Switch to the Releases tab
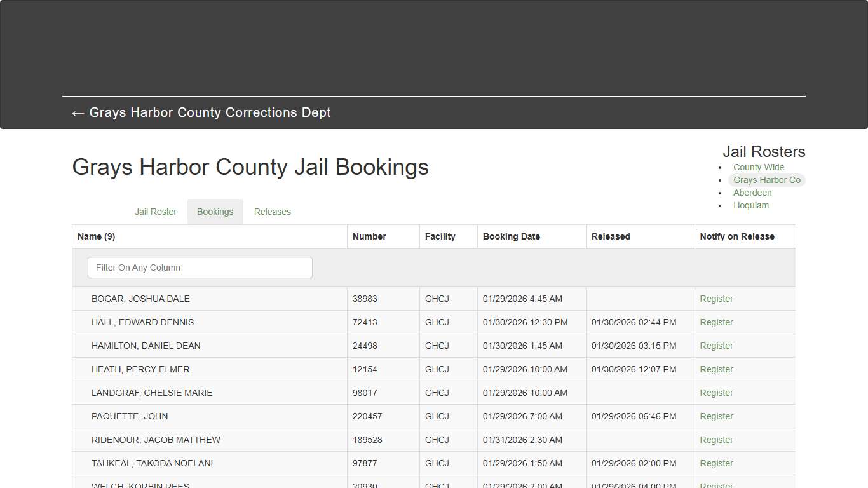 click(272, 212)
